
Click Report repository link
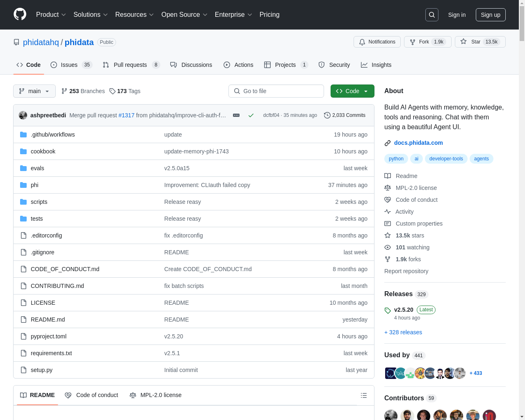point(406,271)
